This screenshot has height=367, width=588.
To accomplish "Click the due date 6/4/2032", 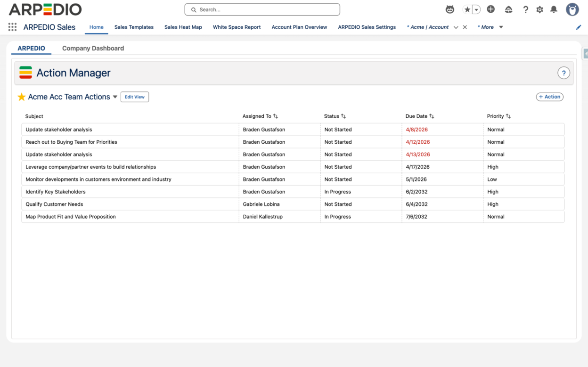I will coord(416,204).
